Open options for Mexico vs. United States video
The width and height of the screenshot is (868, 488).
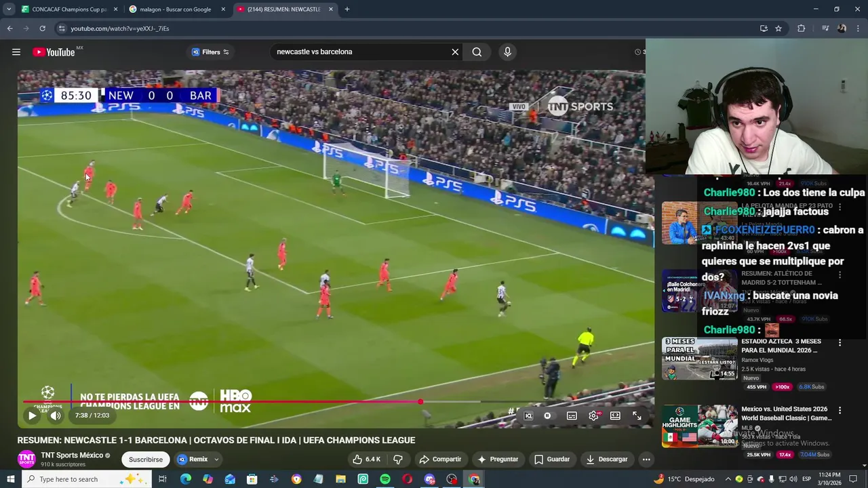coord(840,411)
